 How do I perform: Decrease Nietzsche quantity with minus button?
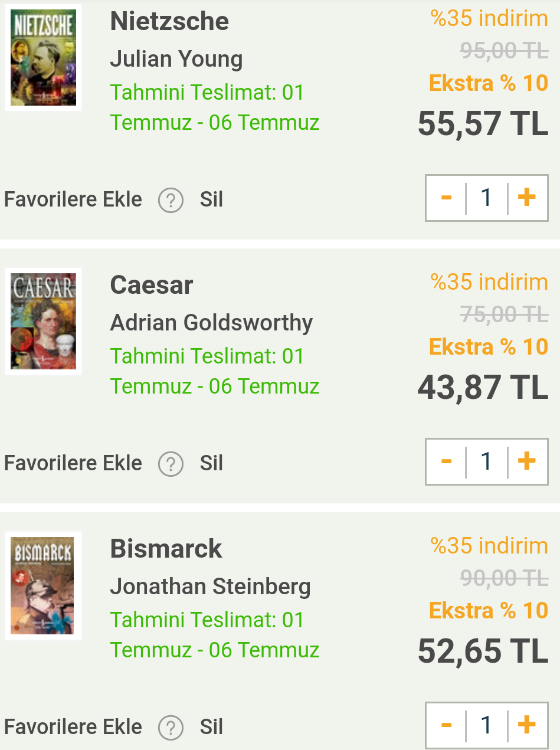446,198
